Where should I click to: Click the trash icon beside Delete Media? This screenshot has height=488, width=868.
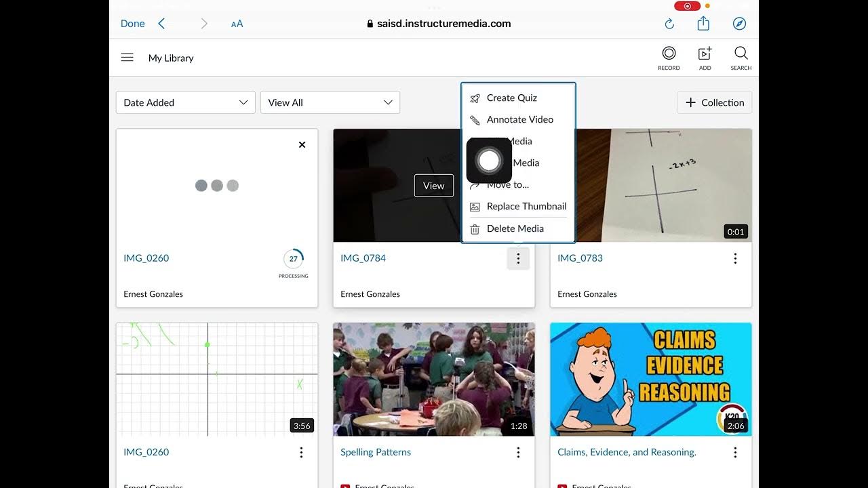coord(475,229)
